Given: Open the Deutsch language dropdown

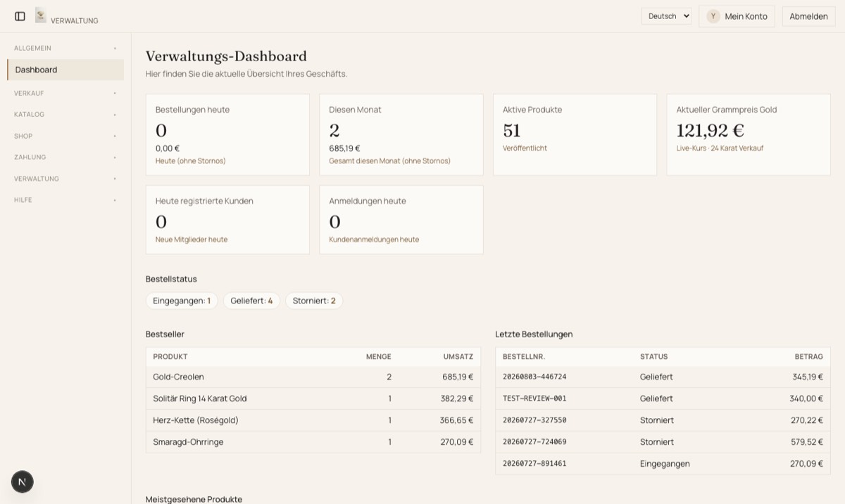Looking at the screenshot, I should [666, 16].
